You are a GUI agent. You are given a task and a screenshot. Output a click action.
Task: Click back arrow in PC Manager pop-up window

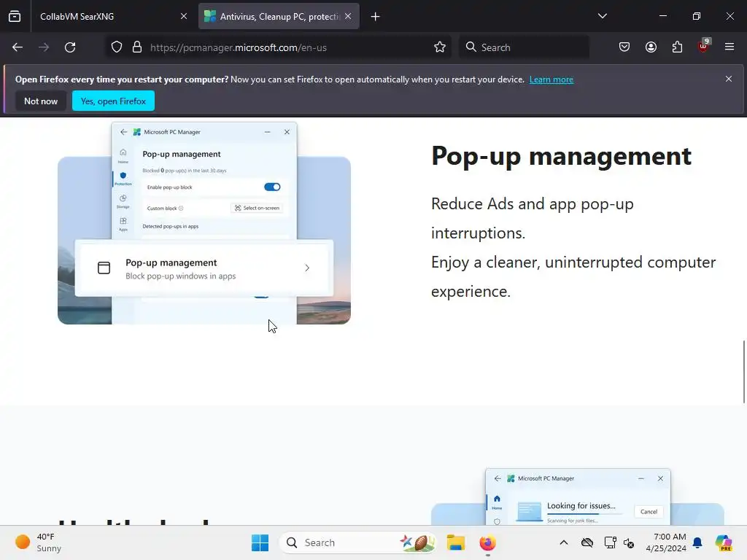[124, 132]
